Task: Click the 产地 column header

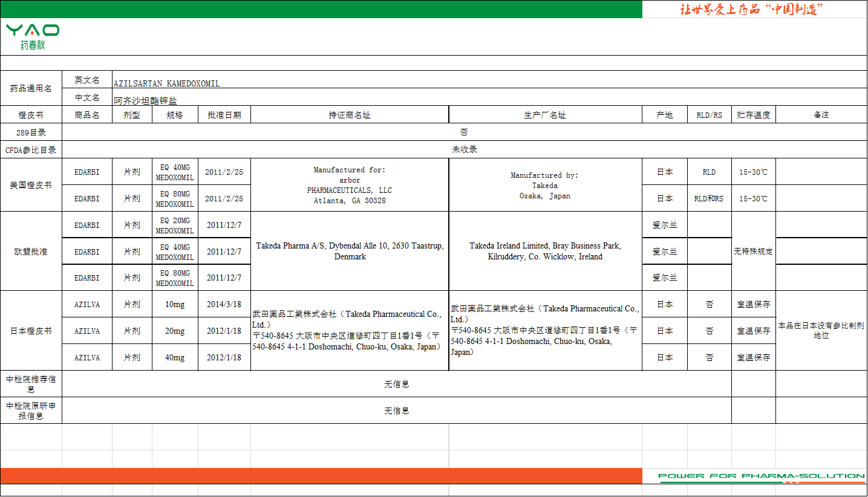Action: tap(665, 115)
